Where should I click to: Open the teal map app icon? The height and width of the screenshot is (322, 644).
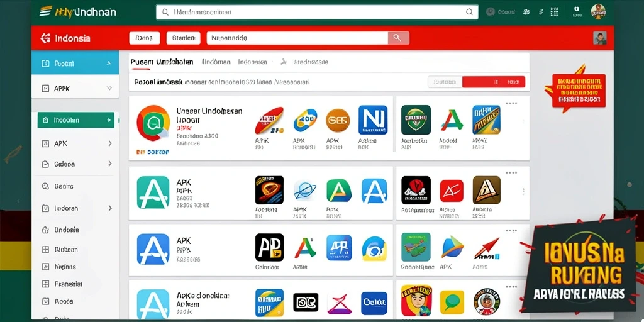pyautogui.click(x=416, y=247)
